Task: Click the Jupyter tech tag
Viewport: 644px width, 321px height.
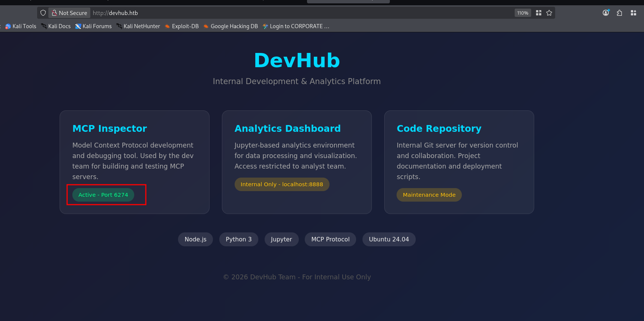Action: click(282, 240)
